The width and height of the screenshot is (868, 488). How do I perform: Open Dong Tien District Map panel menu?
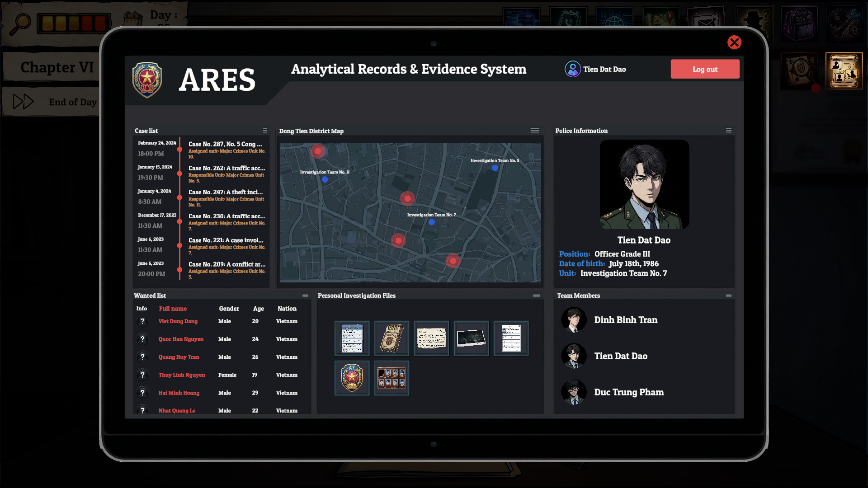535,131
